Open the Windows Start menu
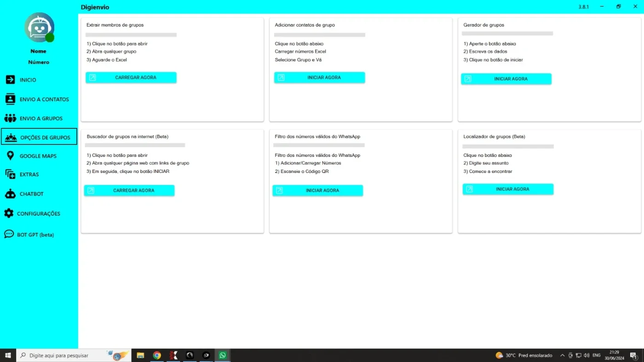The height and width of the screenshot is (362, 644). (8, 355)
